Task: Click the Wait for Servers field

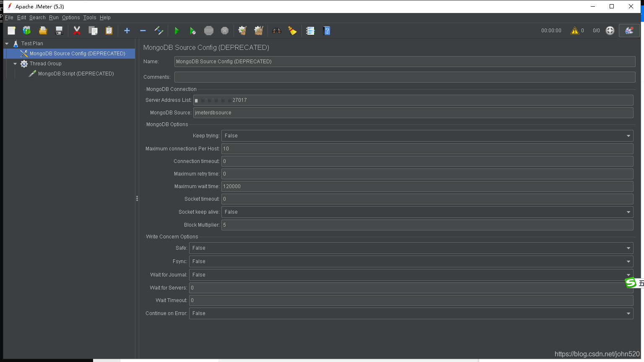Action: click(411, 288)
